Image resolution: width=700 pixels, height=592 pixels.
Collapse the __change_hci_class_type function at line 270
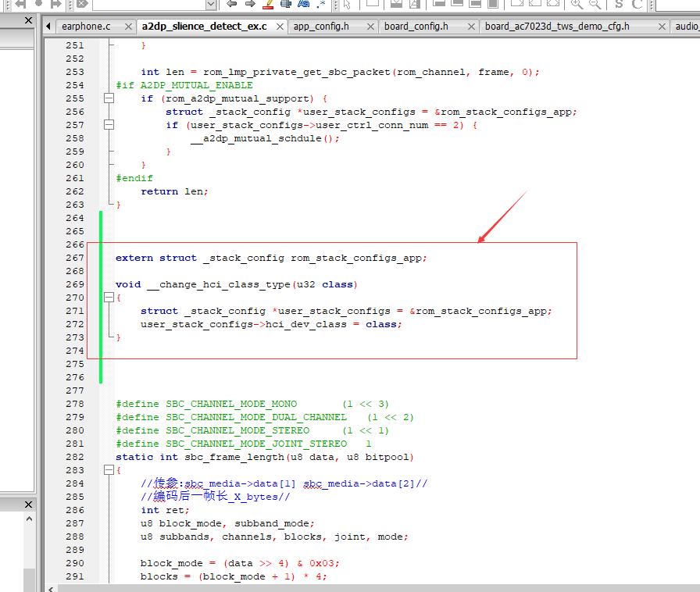click(109, 298)
